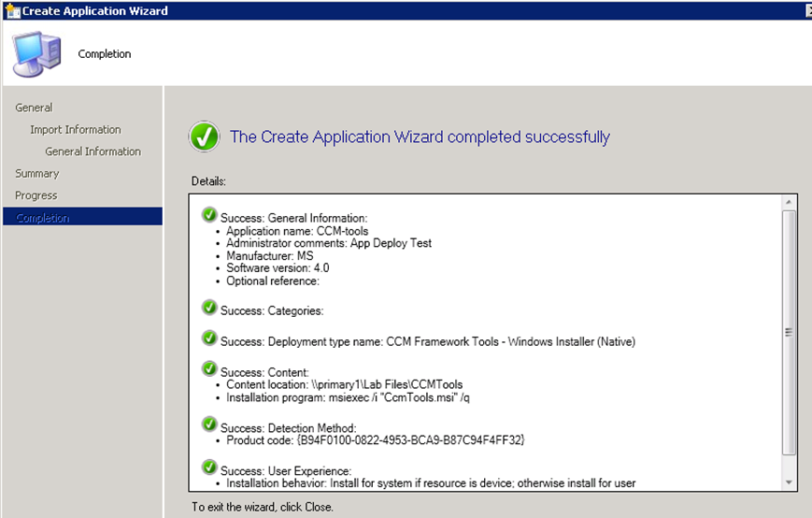Click Manufacturer: MS line

(x=270, y=256)
